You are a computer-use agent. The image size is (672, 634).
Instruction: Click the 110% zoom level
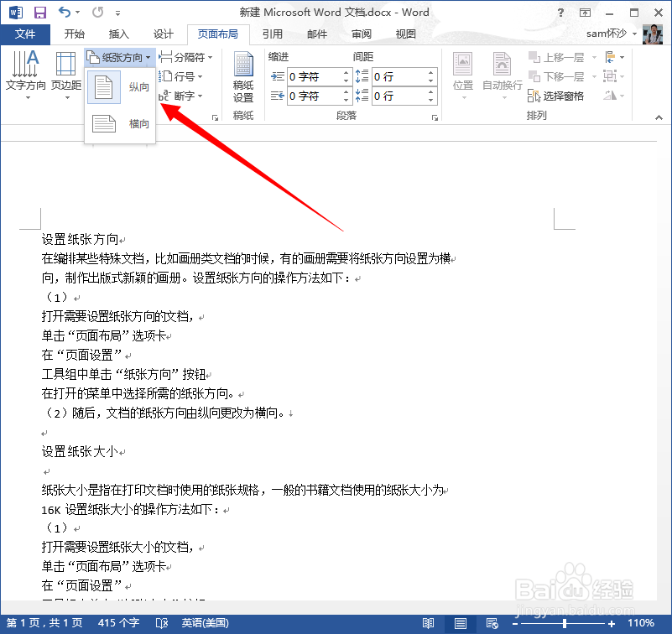(641, 623)
